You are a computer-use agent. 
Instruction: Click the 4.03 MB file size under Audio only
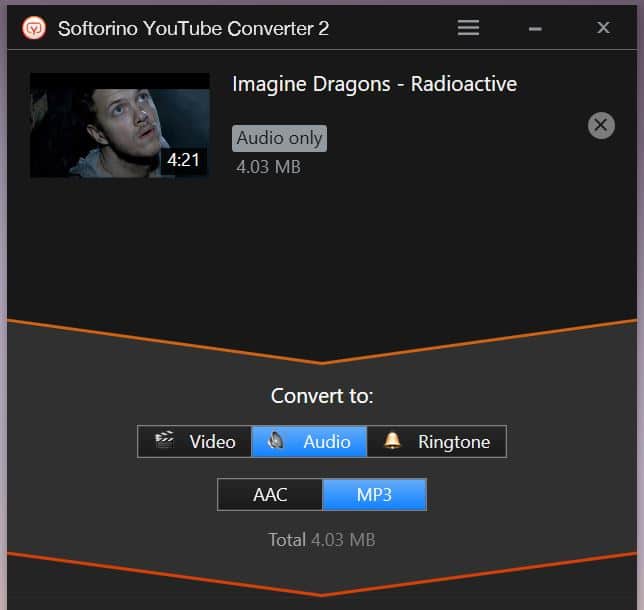[269, 167]
